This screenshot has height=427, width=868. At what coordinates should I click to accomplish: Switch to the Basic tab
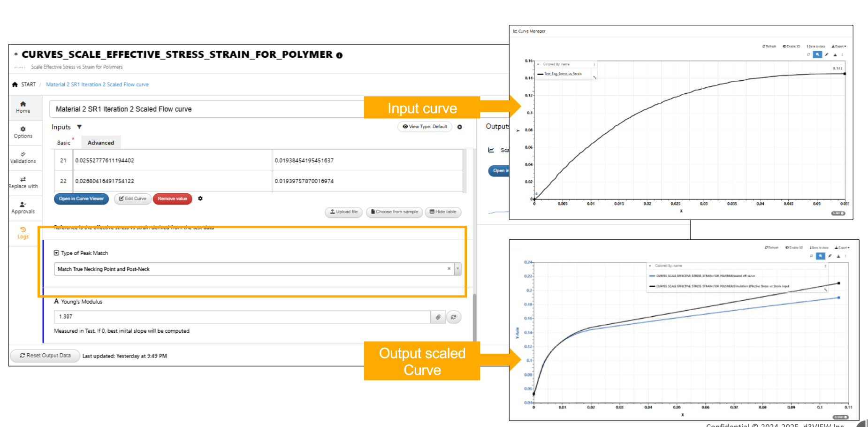[64, 143]
